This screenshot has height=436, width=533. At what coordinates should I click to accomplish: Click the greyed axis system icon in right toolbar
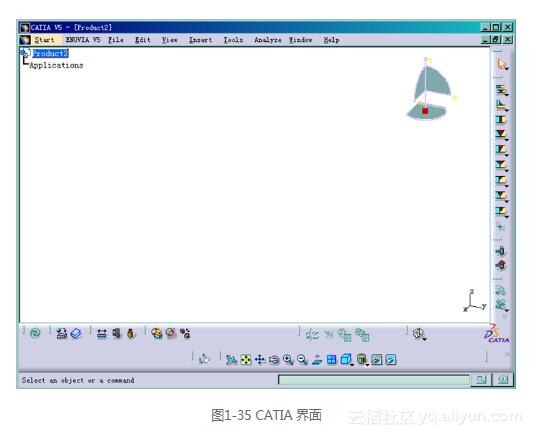(x=500, y=226)
